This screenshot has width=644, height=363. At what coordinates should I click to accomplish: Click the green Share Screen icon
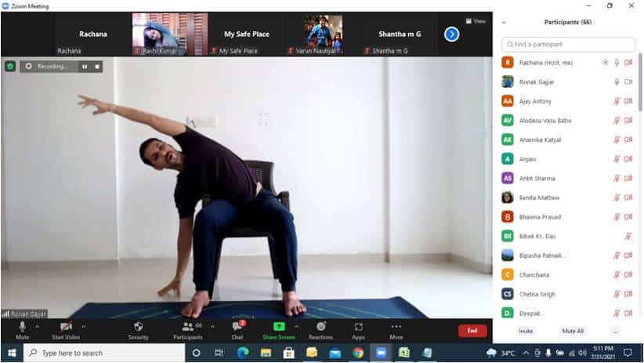(x=279, y=326)
